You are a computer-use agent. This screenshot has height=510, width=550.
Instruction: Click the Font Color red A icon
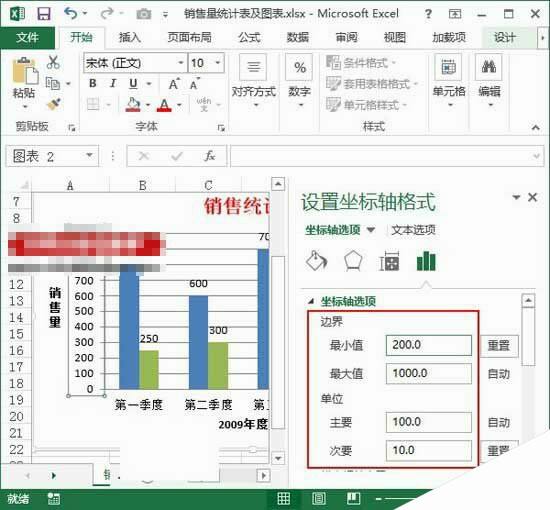coord(164,105)
